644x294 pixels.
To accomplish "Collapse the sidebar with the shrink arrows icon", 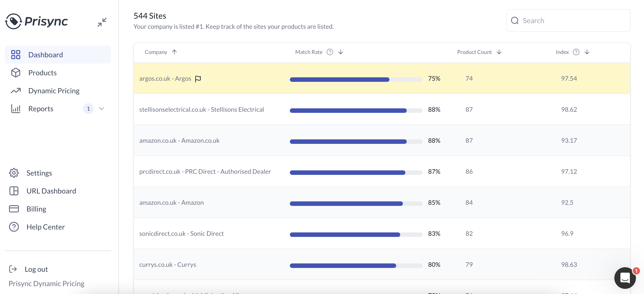I will click(102, 22).
